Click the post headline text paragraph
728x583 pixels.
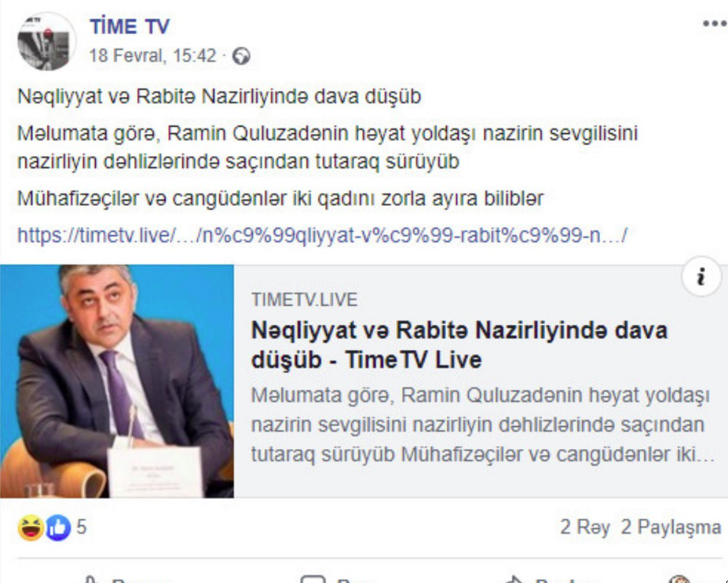(x=219, y=97)
